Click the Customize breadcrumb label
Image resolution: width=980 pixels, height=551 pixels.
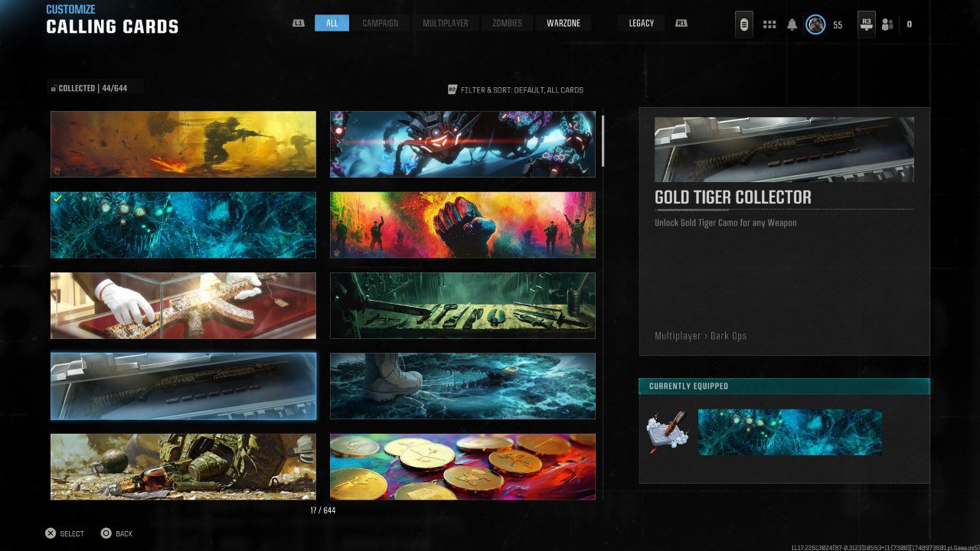click(71, 9)
